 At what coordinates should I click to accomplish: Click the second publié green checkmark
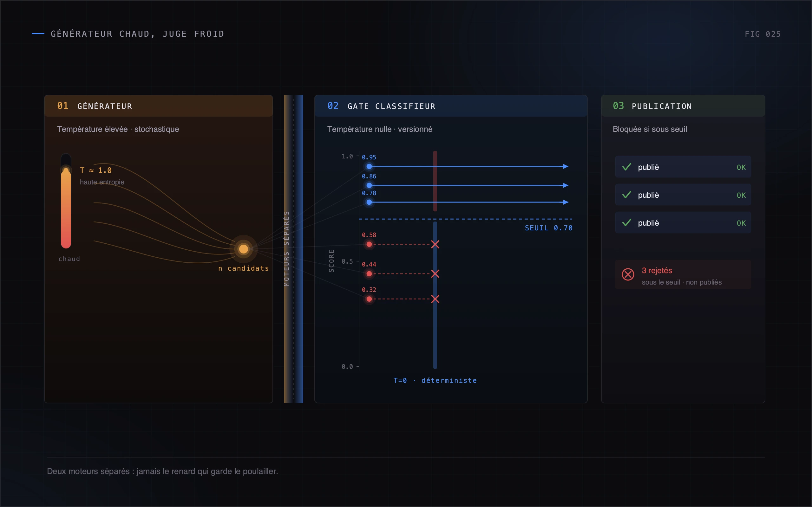click(626, 195)
